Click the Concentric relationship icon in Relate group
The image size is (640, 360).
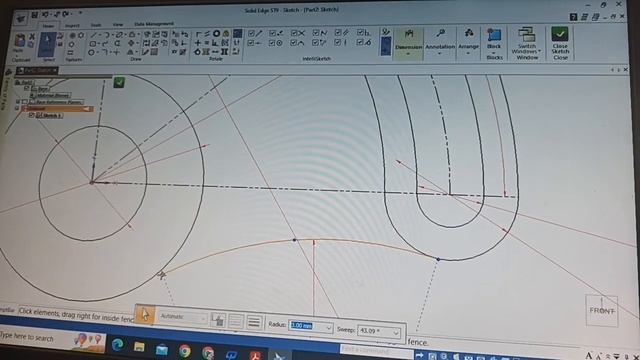[216, 33]
